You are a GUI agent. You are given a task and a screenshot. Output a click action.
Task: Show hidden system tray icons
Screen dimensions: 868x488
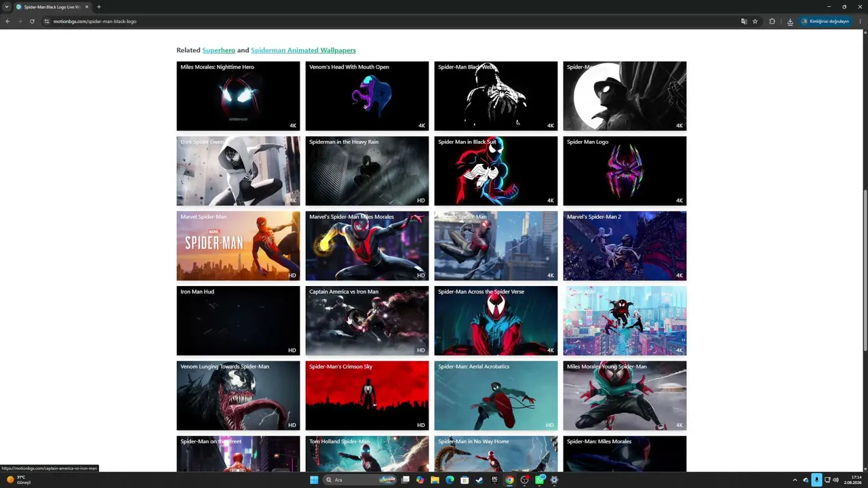(x=795, y=480)
